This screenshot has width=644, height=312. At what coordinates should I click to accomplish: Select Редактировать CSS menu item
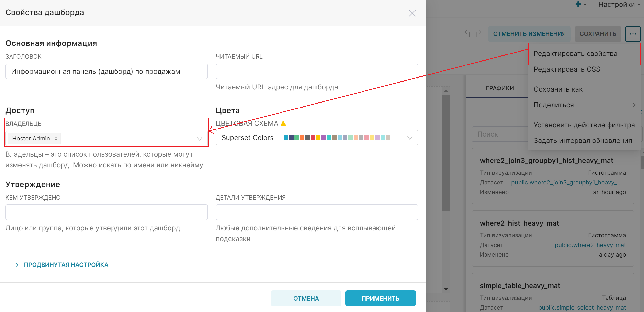[584, 69]
